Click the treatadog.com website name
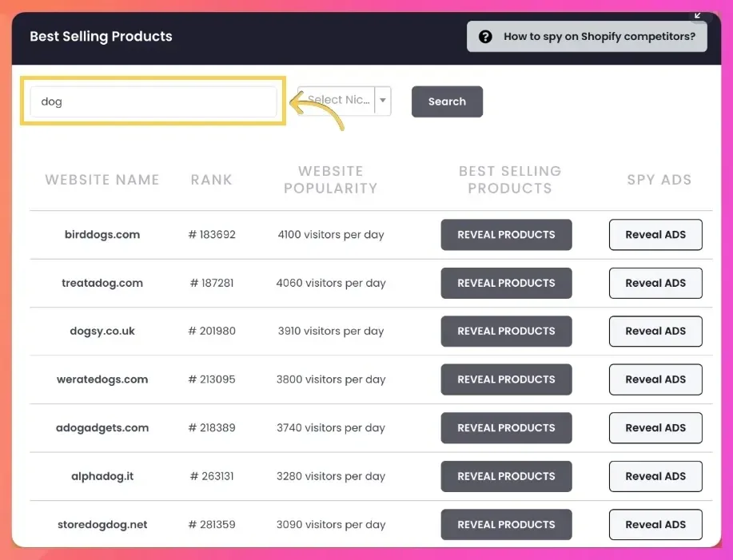This screenshot has width=733, height=560. point(102,283)
